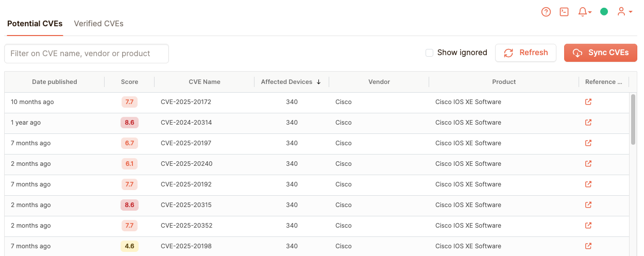The height and width of the screenshot is (256, 644).
Task: Click the Refresh button
Action: click(x=526, y=53)
